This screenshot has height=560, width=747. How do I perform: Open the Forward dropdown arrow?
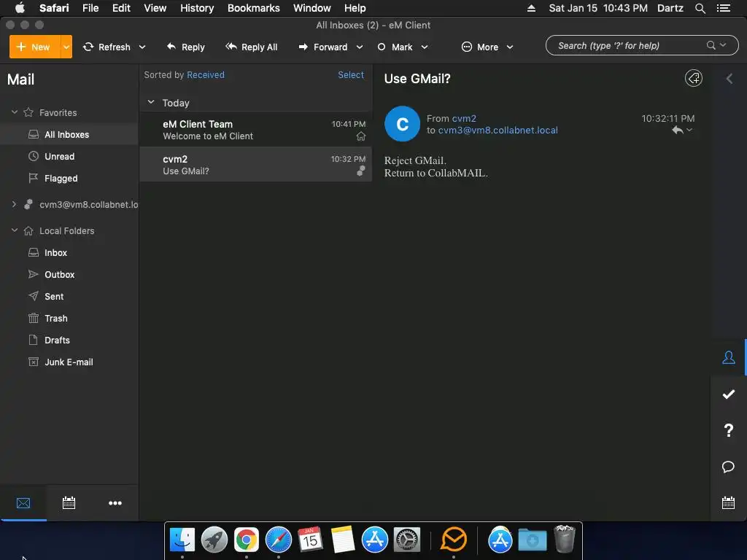pos(360,47)
